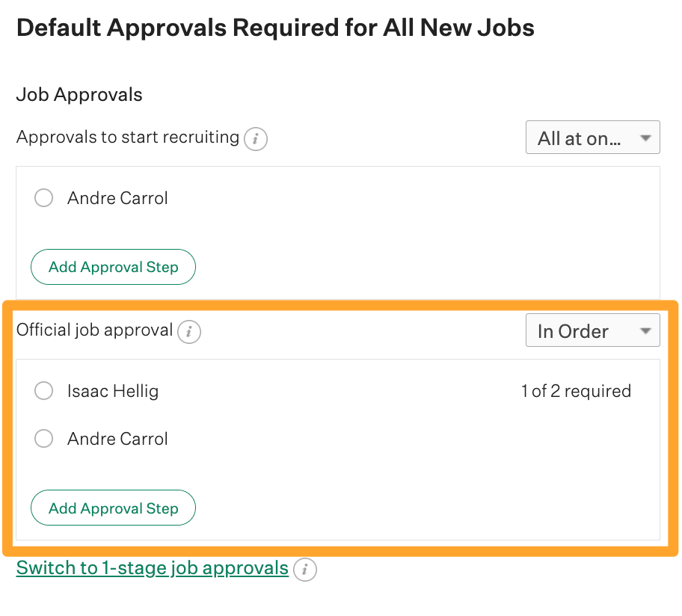The image size is (682, 616).
Task: Click inside the orange highlighted approval box
Action: pos(337,463)
